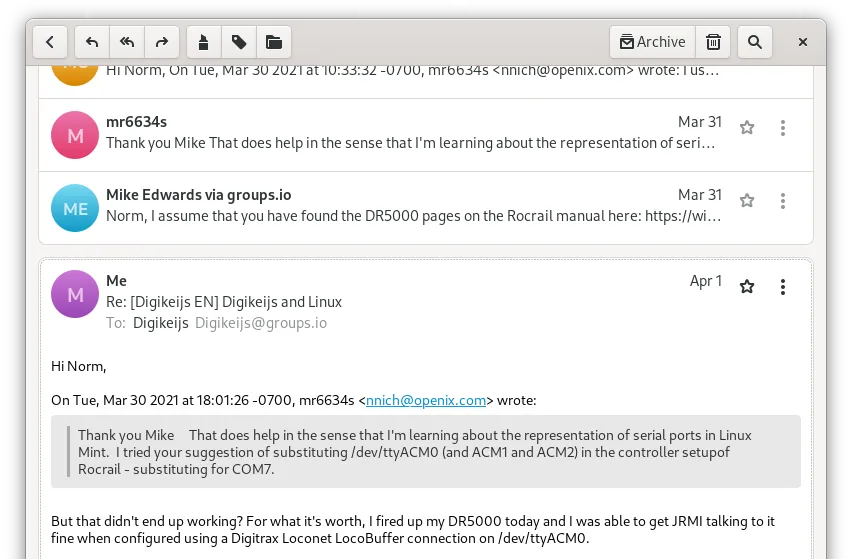
Task: Open search in conversation
Action: pyautogui.click(x=755, y=42)
